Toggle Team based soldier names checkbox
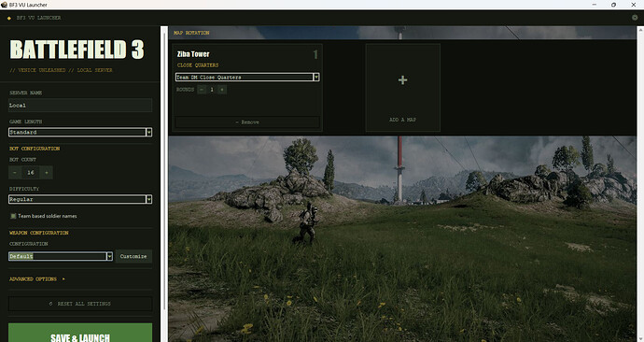 click(13, 216)
